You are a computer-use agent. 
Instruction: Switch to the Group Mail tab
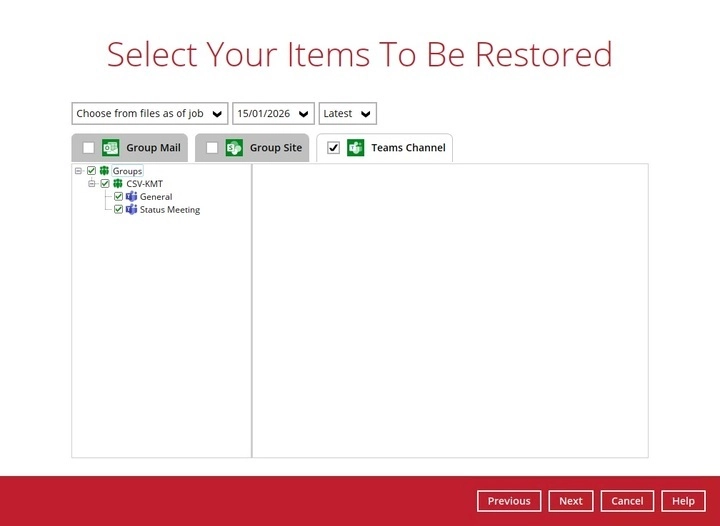(x=153, y=148)
